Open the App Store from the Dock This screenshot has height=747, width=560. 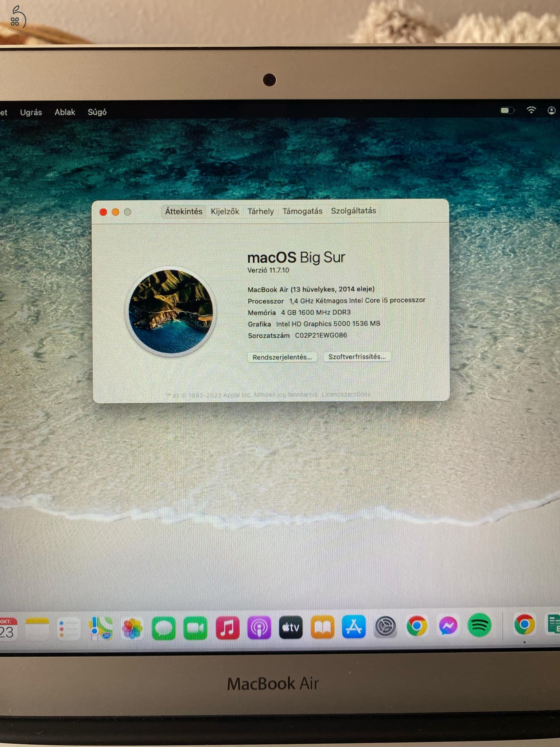pyautogui.click(x=354, y=627)
